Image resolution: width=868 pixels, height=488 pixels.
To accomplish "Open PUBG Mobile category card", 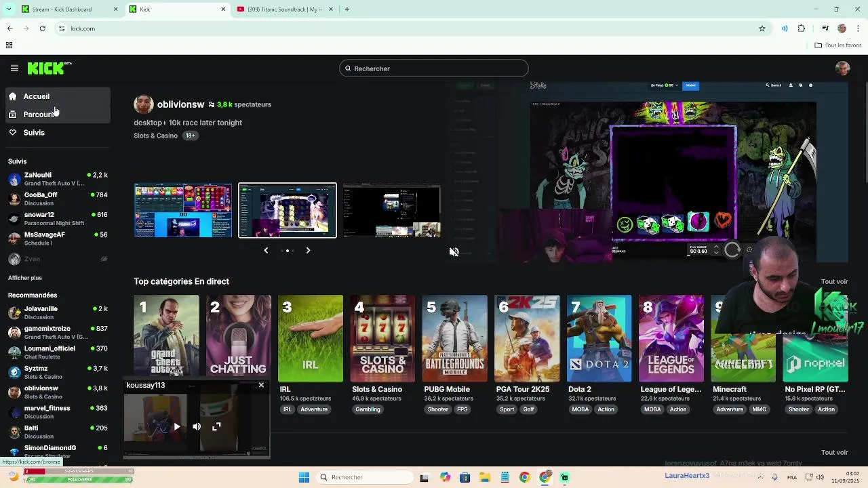I will pyautogui.click(x=455, y=338).
